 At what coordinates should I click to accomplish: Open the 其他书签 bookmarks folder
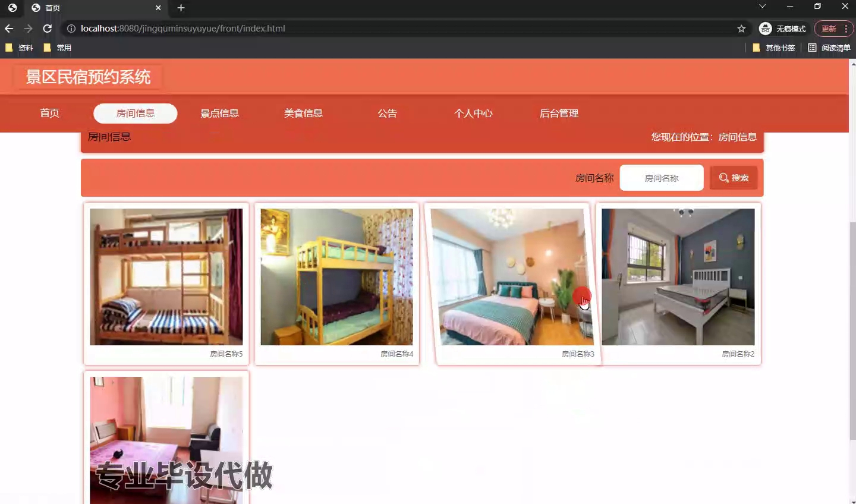tap(773, 48)
